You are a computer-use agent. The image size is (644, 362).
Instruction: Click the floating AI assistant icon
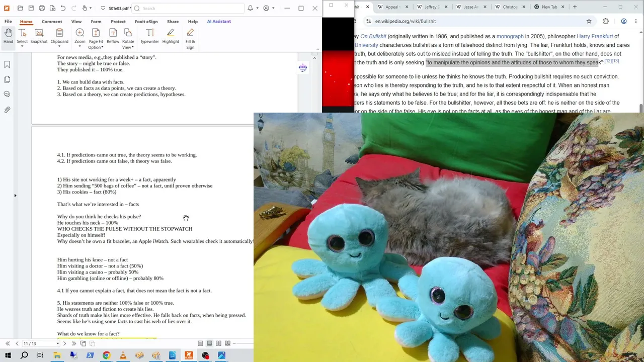tap(303, 67)
